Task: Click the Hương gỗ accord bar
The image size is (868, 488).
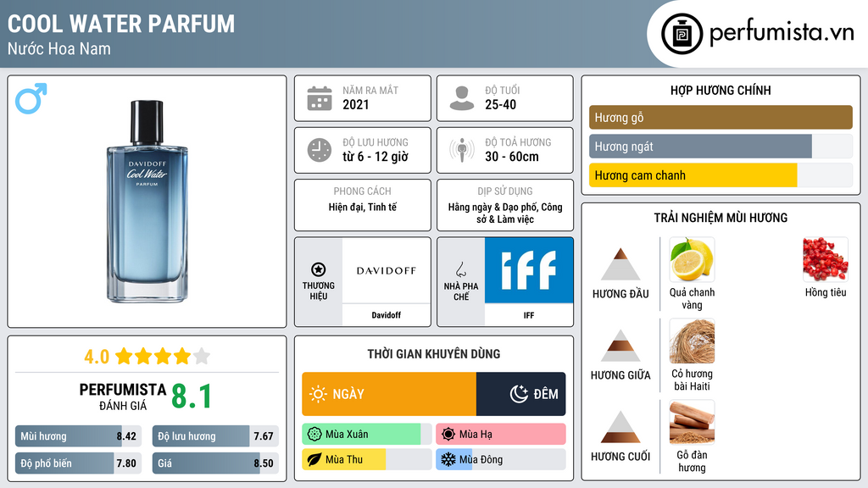Action: [721, 117]
